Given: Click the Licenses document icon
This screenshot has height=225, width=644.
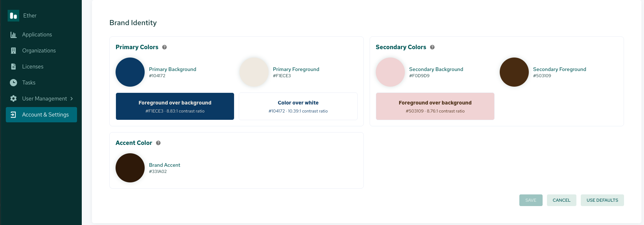Looking at the screenshot, I should (x=13, y=67).
